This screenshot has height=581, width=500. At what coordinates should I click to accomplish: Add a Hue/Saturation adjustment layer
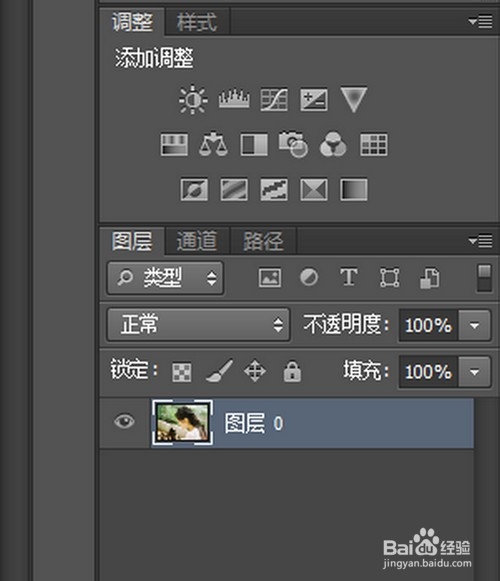click(174, 145)
